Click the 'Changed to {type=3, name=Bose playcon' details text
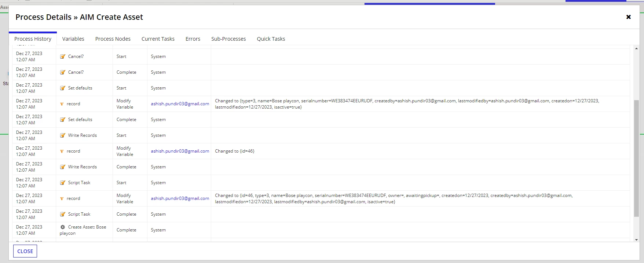 tap(407, 104)
